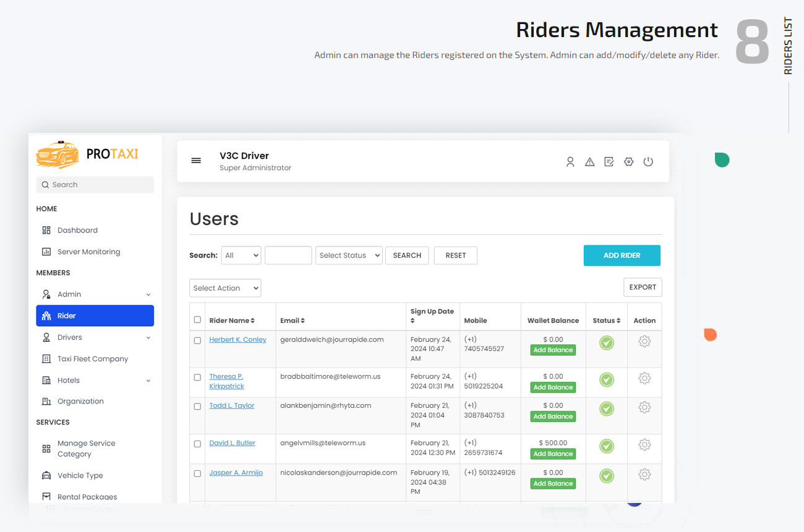Image resolution: width=804 pixels, height=532 pixels.
Task: Click the logout power icon
Action: [648, 161]
